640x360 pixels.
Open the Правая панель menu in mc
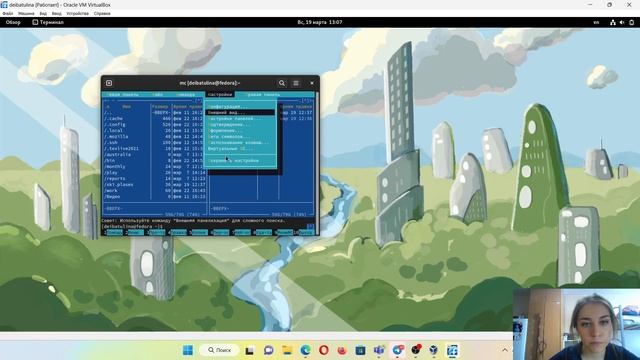(x=263, y=95)
